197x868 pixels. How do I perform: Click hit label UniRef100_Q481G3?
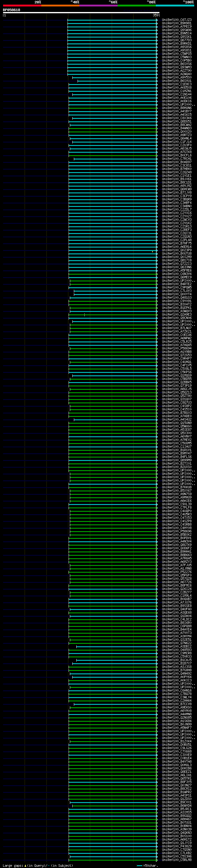177,297
